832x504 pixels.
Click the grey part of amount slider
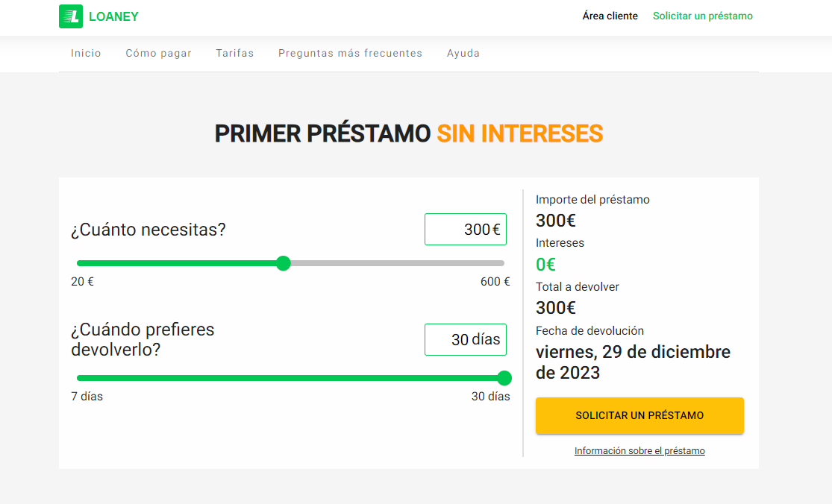point(395,263)
